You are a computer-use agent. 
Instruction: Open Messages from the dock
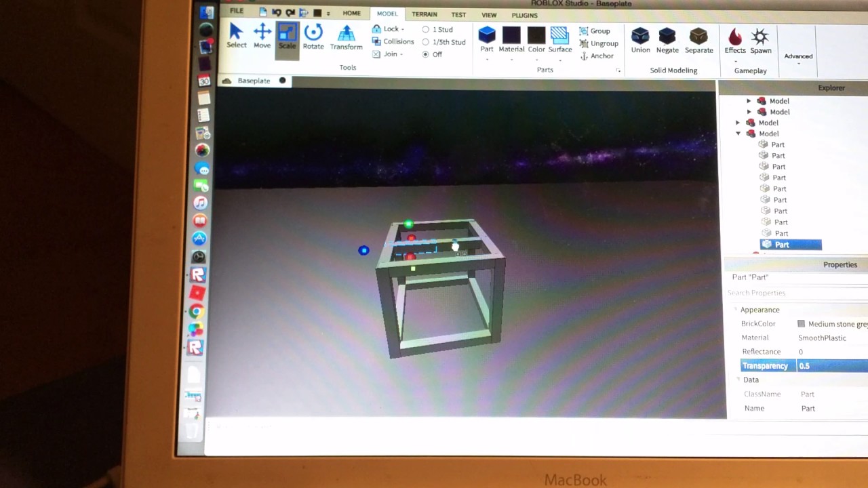[x=202, y=168]
